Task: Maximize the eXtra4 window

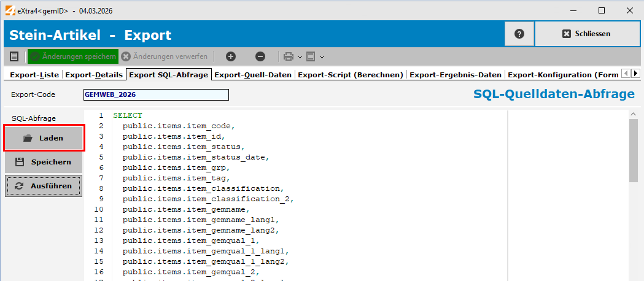Action: (601, 10)
